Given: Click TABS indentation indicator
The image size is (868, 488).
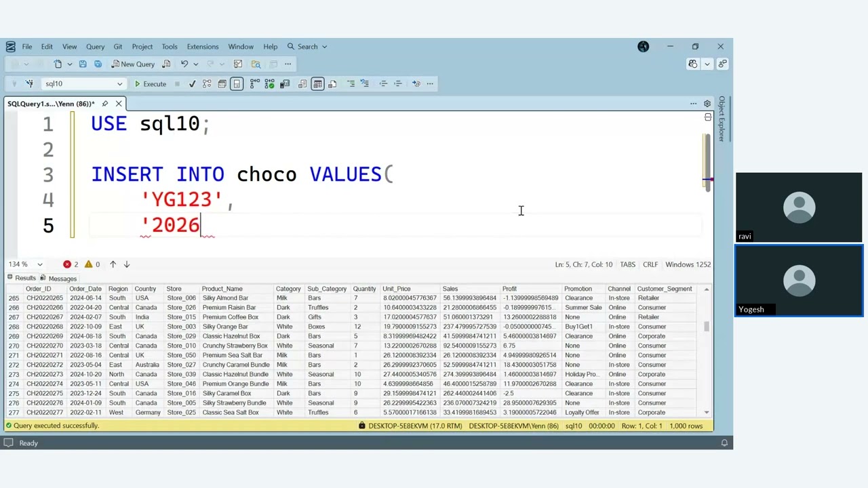Looking at the screenshot, I should pyautogui.click(x=628, y=264).
